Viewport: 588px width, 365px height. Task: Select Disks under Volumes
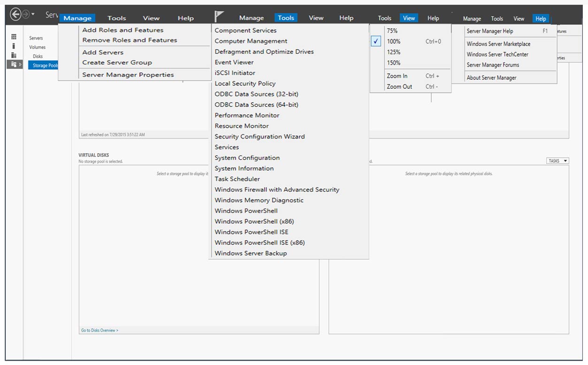coord(38,56)
